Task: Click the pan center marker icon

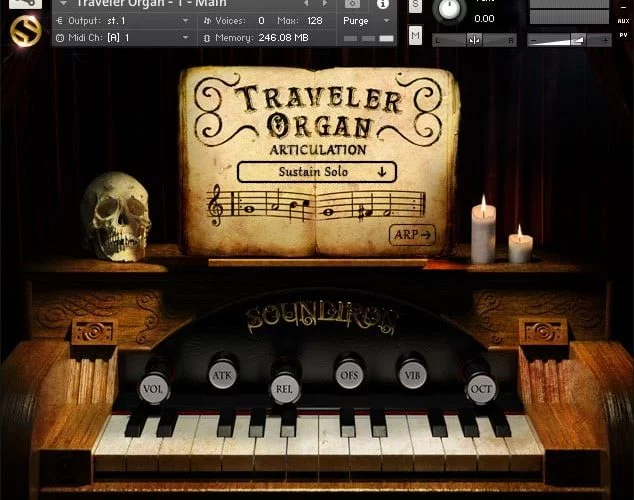Action: [474, 40]
